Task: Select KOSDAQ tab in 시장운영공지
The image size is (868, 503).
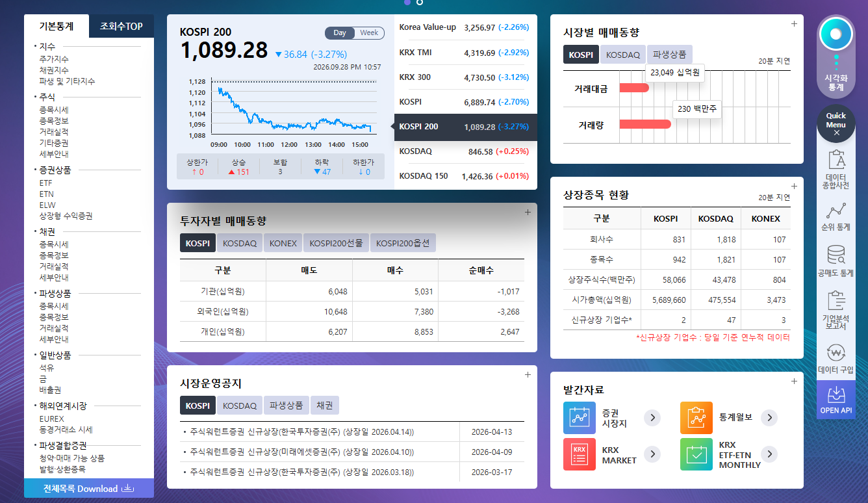Action: tap(240, 406)
